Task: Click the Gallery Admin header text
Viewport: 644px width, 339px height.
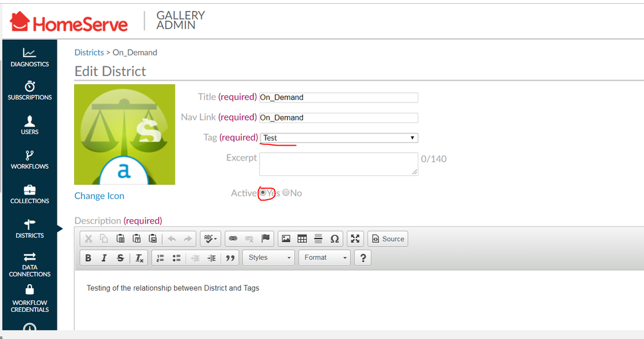Action: coord(181,20)
